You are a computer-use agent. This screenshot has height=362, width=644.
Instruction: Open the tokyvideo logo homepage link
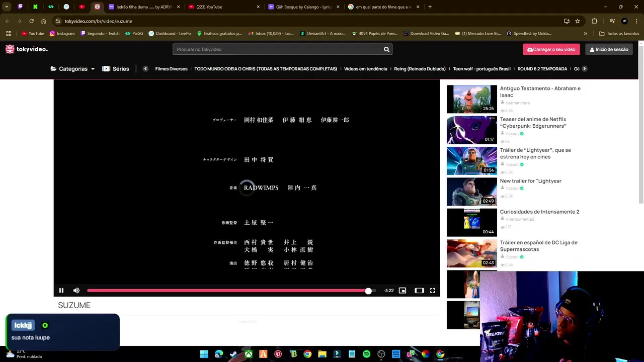click(x=26, y=49)
